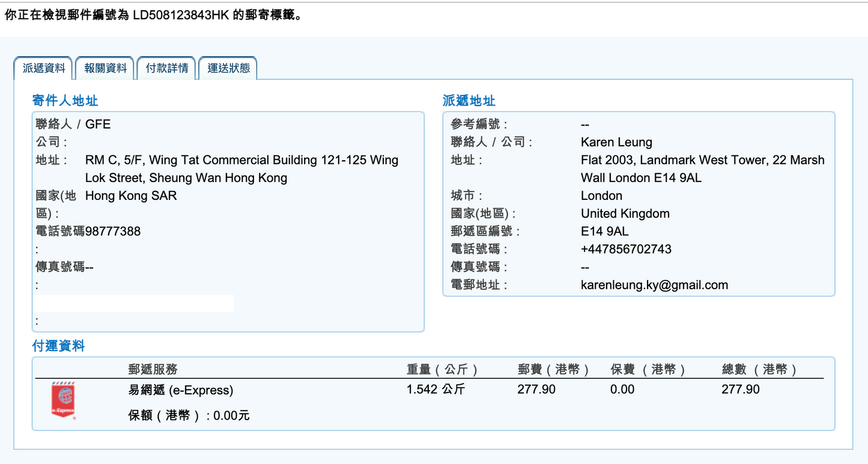Click recipient phone number +447856702743
This screenshot has height=464, width=868.
(x=626, y=249)
